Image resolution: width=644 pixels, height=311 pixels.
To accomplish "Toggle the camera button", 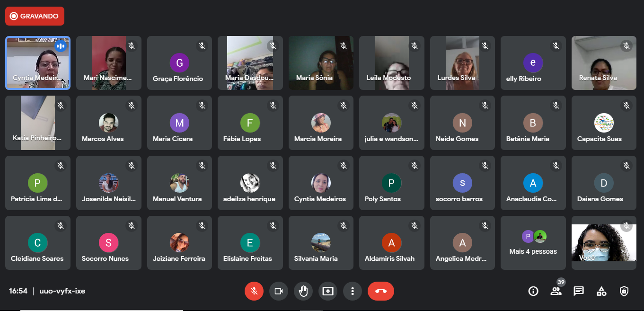I will point(279,291).
